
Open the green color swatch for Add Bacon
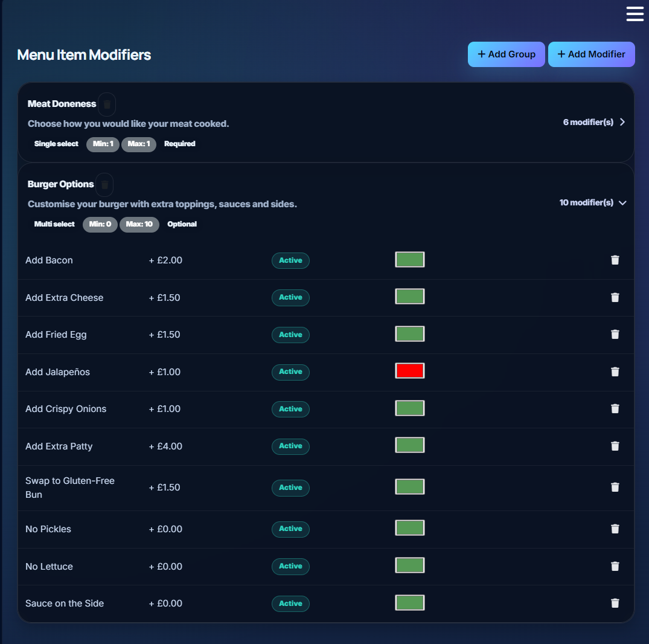(x=410, y=260)
